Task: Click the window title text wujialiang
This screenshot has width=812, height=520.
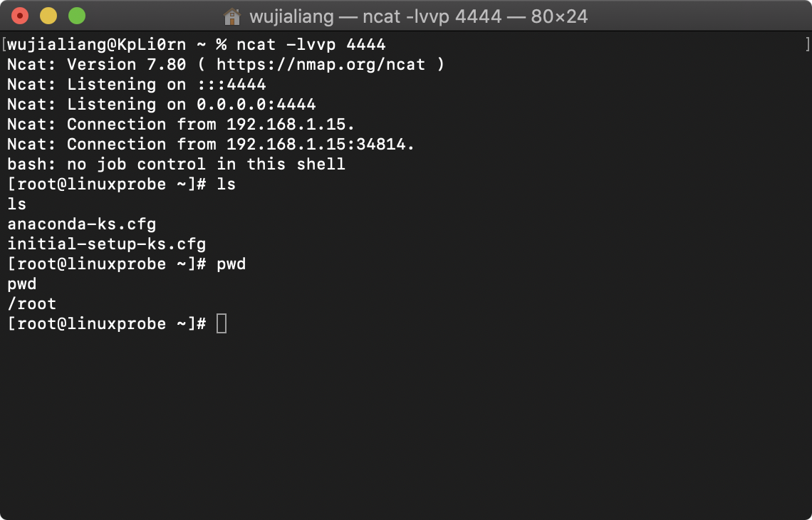Action: (x=291, y=16)
